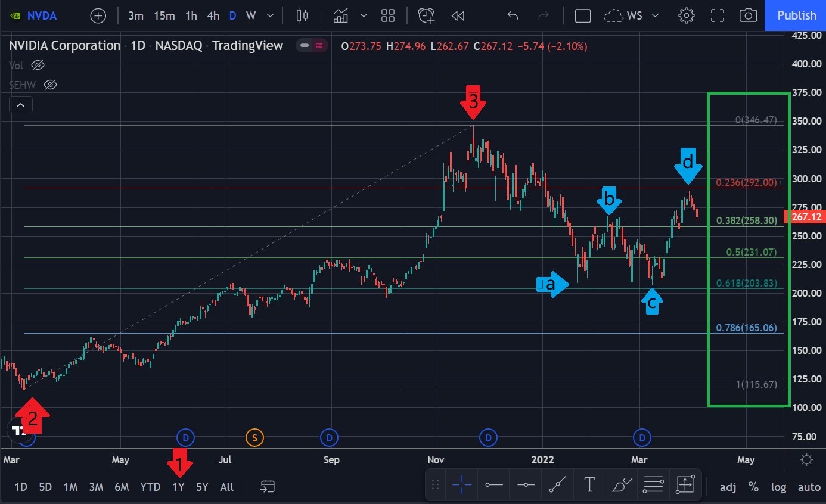The image size is (826, 504).
Task: Select the Fibonacci retracement tool
Action: coord(653,485)
